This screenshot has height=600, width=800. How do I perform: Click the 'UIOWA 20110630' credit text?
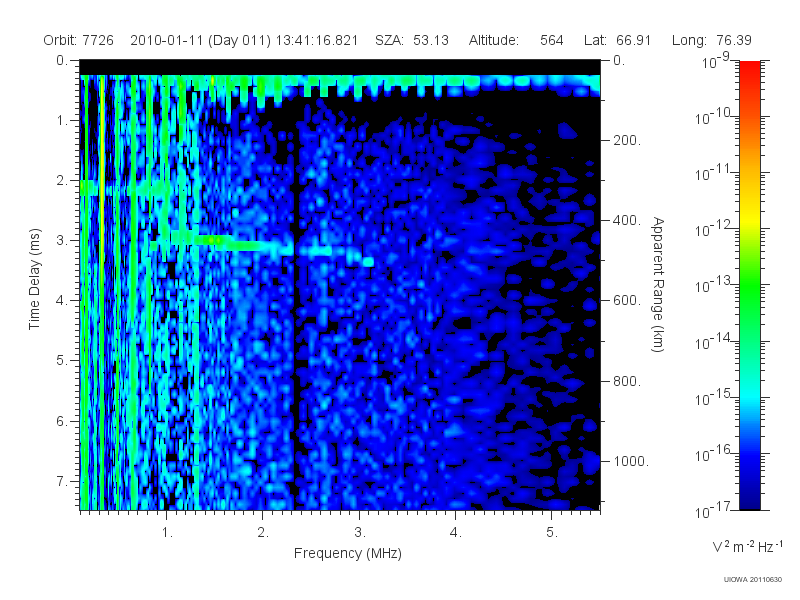point(753,580)
